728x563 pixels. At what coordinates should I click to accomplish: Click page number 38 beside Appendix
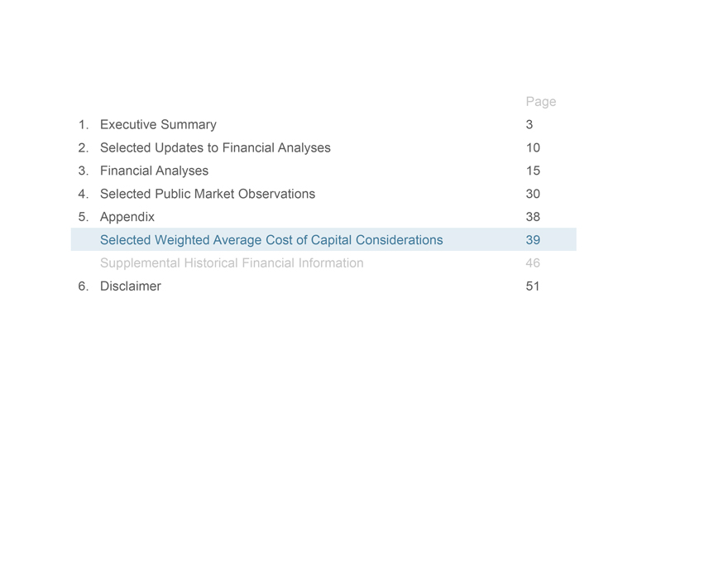(x=533, y=218)
